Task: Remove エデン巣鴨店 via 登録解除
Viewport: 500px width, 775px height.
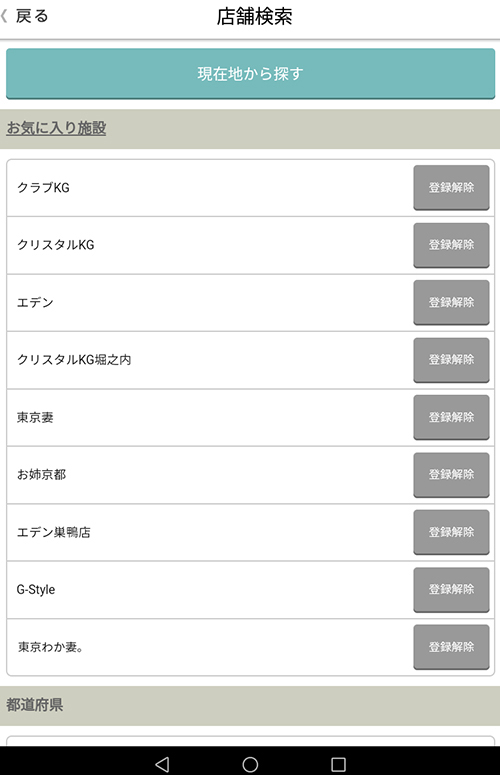Action: pos(451,532)
